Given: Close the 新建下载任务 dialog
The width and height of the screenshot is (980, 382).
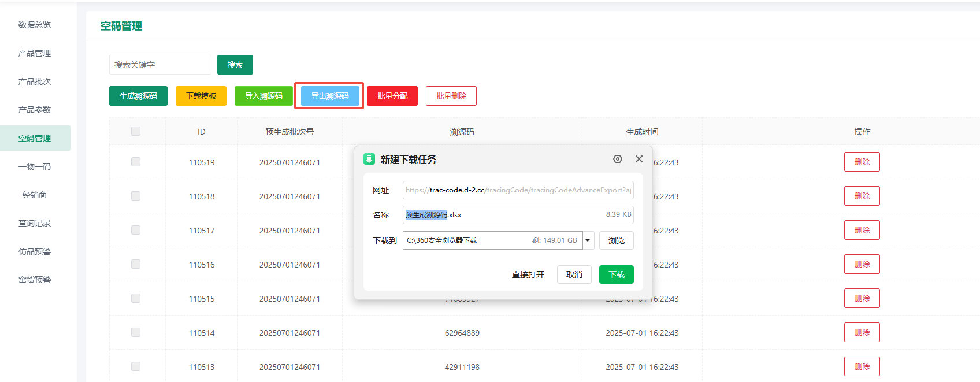Looking at the screenshot, I should [639, 159].
